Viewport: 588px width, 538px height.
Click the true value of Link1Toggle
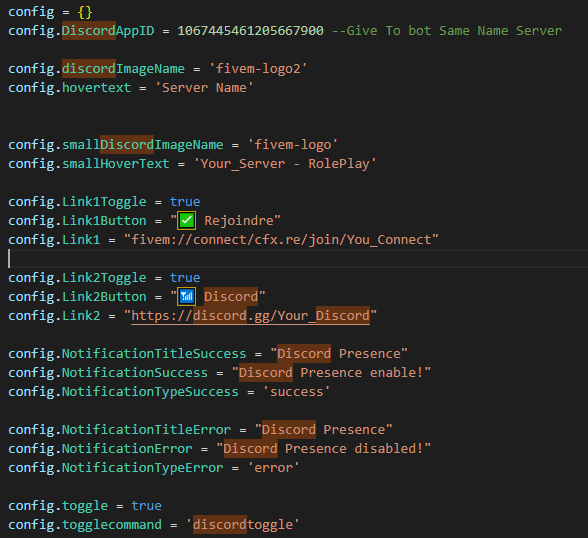tap(185, 202)
